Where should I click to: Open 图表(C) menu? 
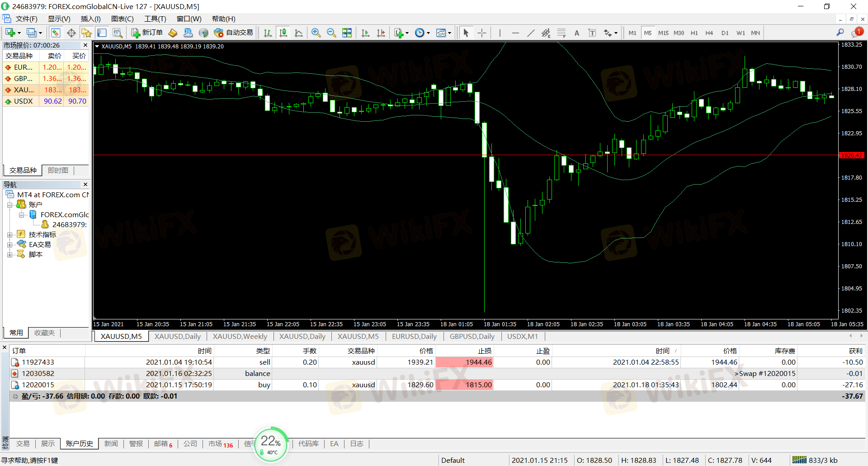122,19
